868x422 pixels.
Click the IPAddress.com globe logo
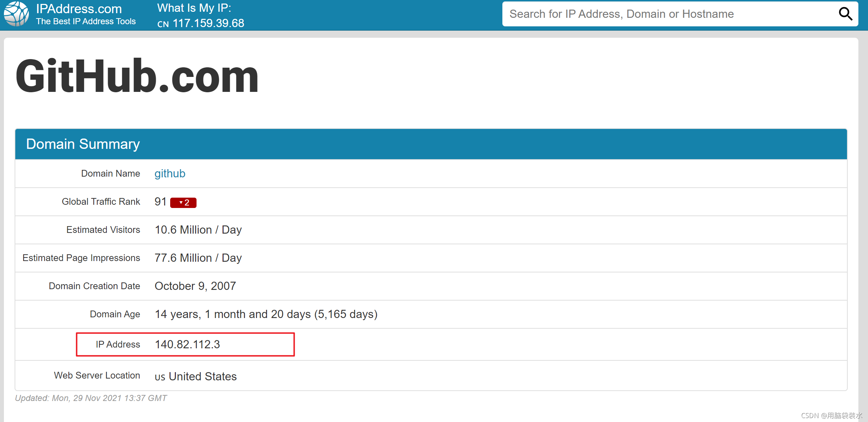point(16,14)
